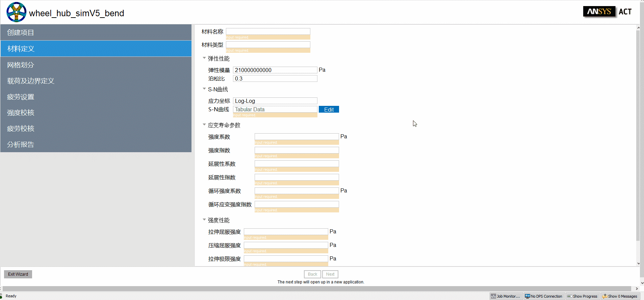The image size is (644, 300).
Task: Click the 循环强度系数 input field
Action: pyautogui.click(x=297, y=191)
